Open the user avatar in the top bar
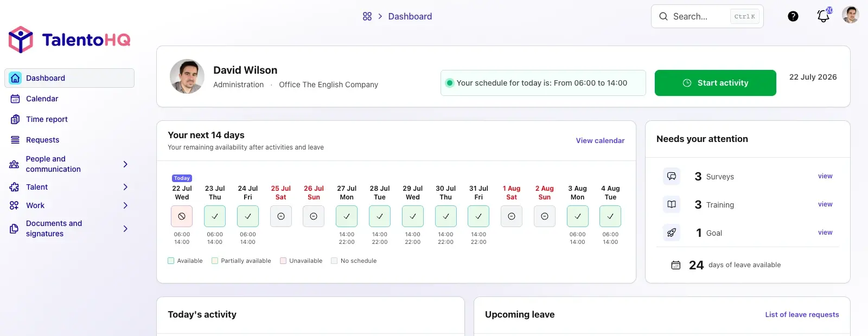 (x=851, y=15)
